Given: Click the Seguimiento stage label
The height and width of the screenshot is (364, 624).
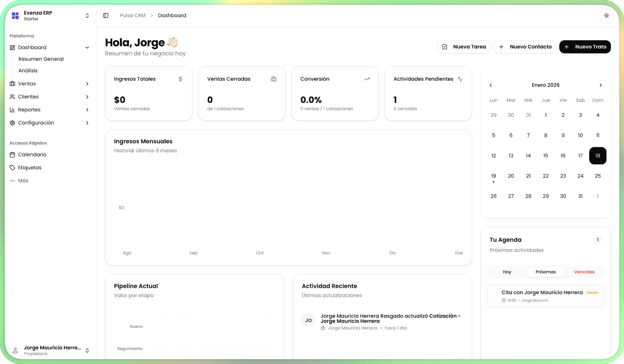Looking at the screenshot, I should pos(130,349).
